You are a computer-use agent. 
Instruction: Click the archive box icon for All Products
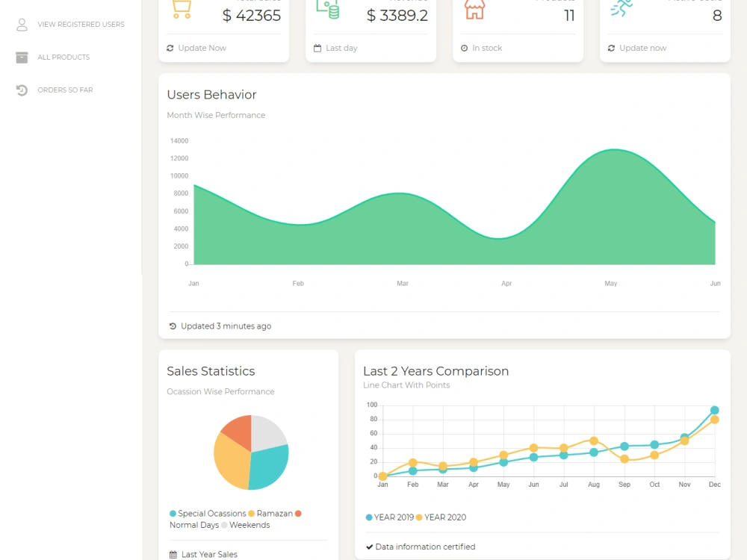22,57
